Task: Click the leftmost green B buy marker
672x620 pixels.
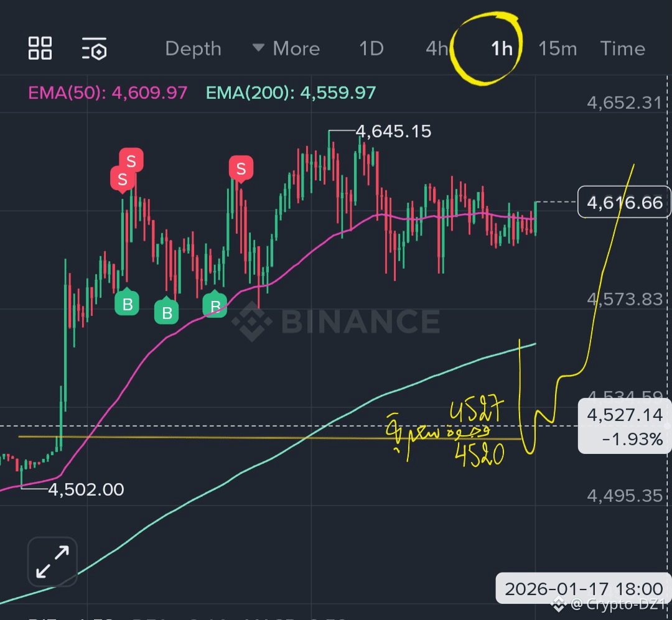Action: tap(127, 303)
